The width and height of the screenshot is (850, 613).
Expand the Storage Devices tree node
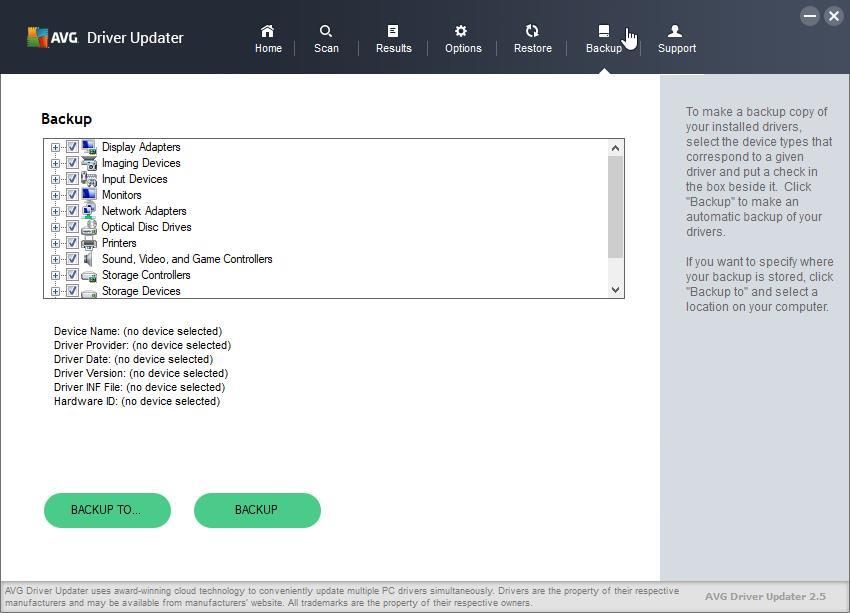(55, 292)
